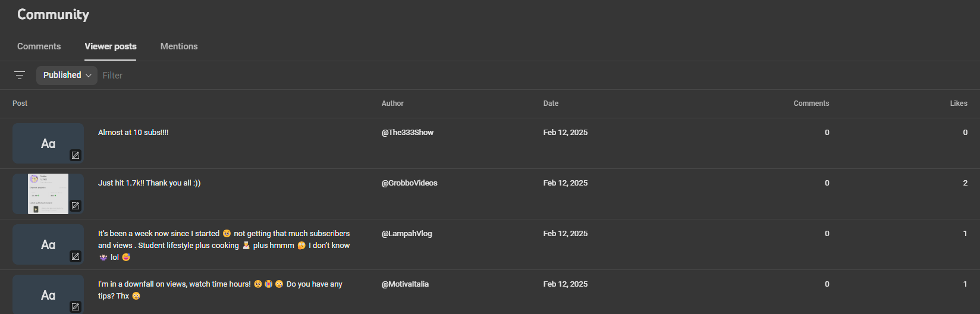This screenshot has width=980, height=314.
Task: Switch to the Comments tab
Action: (39, 46)
